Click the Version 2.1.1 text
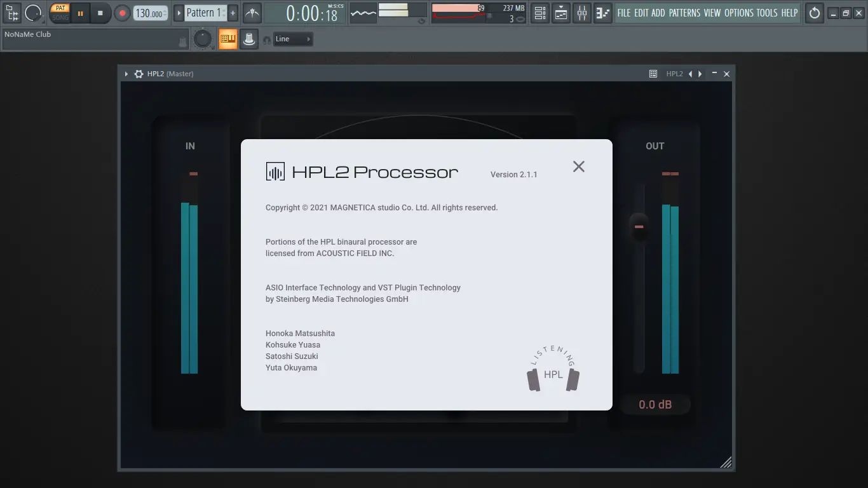Screen dimensions: 868x488 coord(514,175)
